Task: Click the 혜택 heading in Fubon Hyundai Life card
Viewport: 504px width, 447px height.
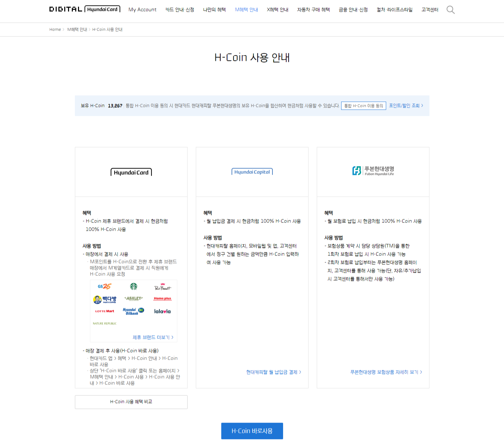Action: pyautogui.click(x=329, y=213)
